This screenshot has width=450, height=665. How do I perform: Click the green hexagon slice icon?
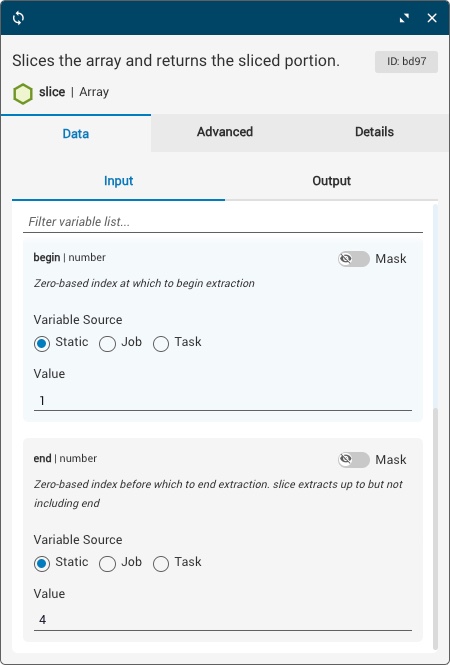click(x=23, y=94)
